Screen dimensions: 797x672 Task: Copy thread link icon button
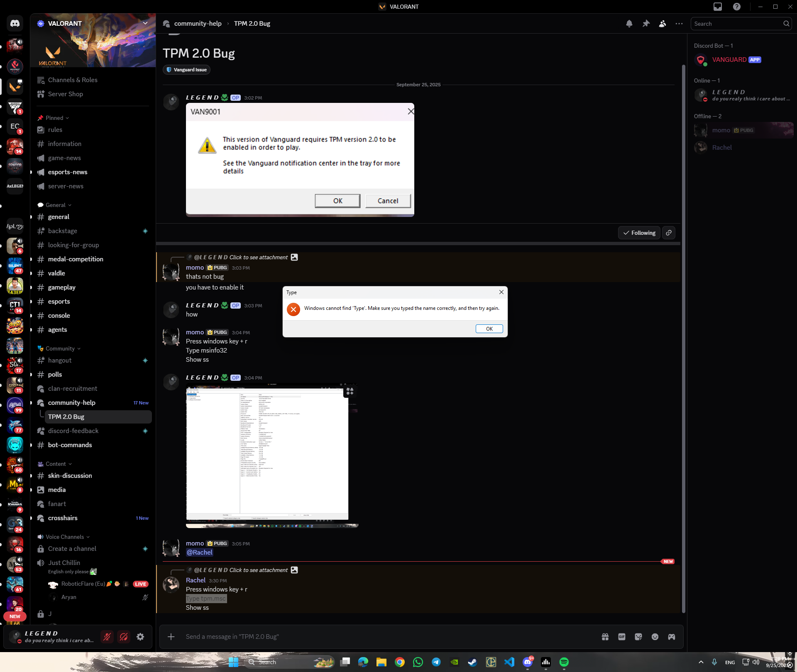[x=669, y=233]
